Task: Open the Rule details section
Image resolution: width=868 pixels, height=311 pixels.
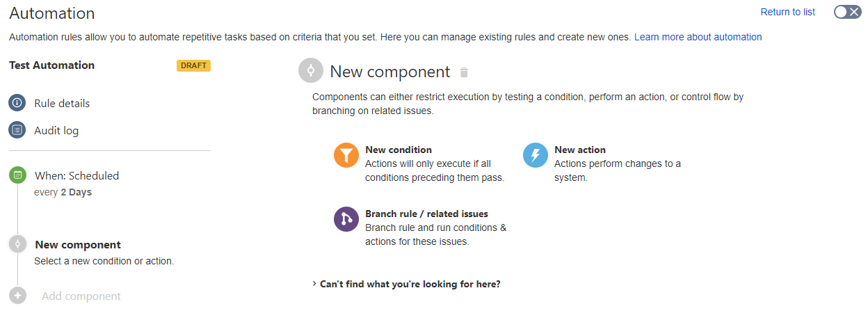Action: pyautogui.click(x=62, y=103)
